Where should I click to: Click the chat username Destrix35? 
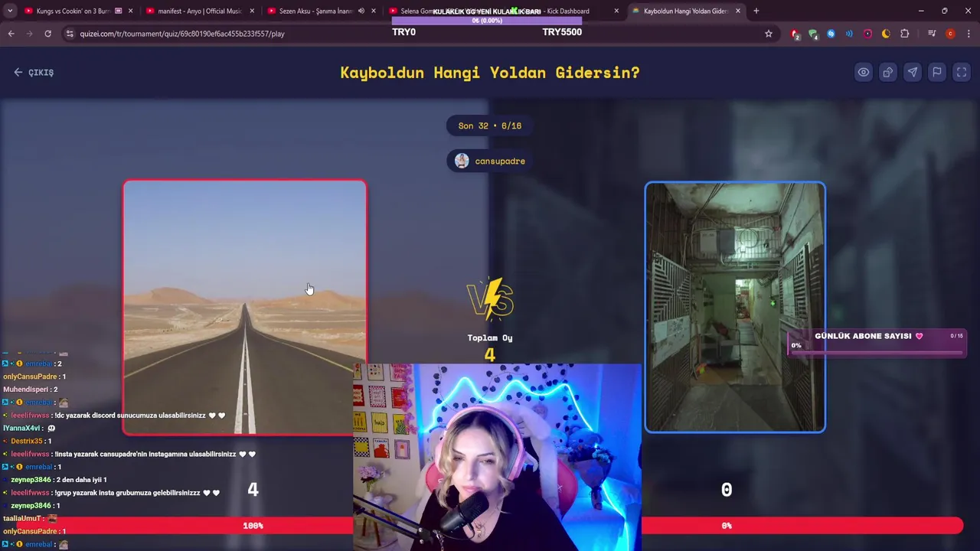pyautogui.click(x=26, y=441)
